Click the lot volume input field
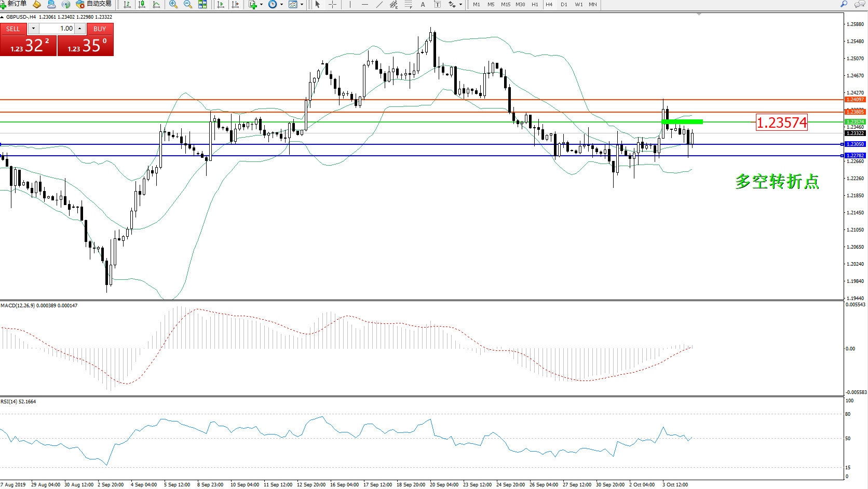The height and width of the screenshot is (489, 868). click(57, 29)
